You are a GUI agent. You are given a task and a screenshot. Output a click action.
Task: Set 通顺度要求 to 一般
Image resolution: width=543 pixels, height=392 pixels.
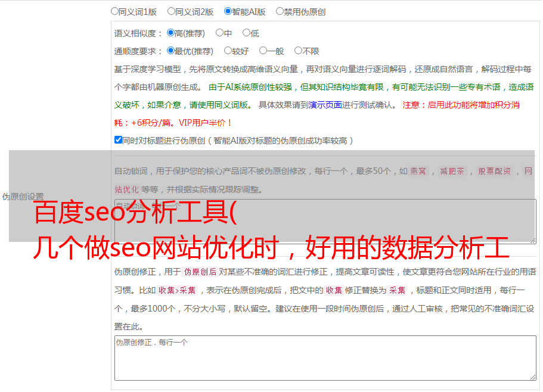[263, 51]
